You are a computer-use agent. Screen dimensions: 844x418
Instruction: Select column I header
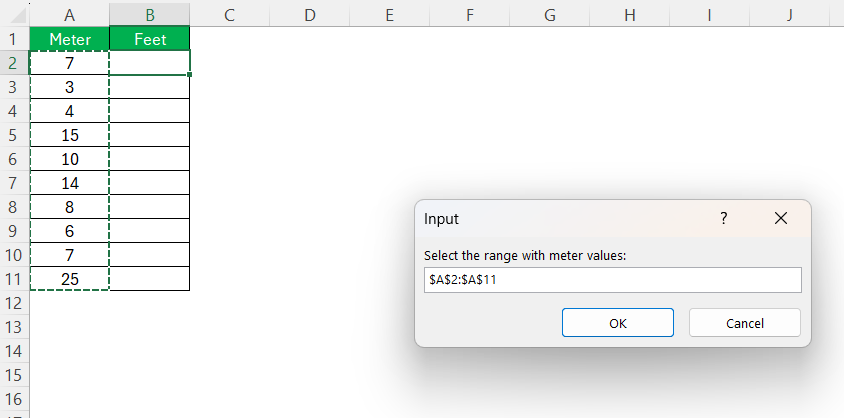(x=709, y=15)
